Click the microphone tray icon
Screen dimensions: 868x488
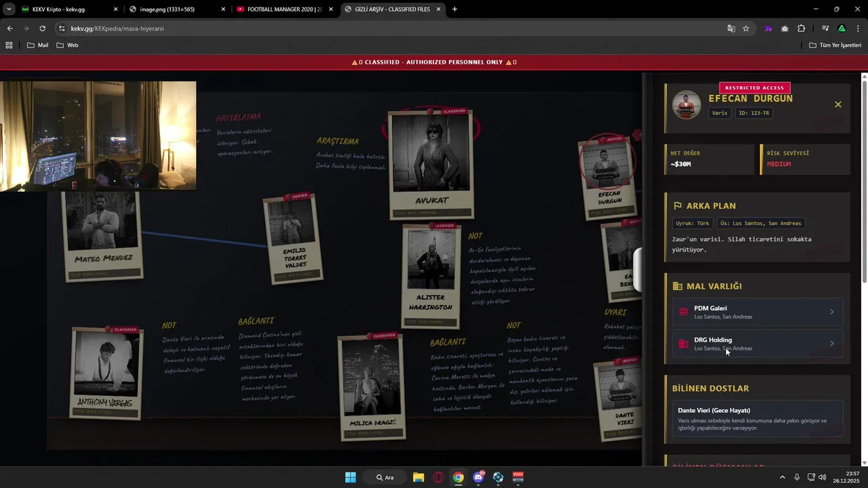(797, 477)
